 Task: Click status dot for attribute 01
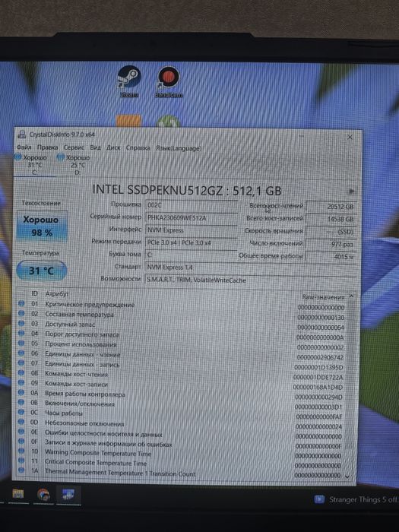21,304
